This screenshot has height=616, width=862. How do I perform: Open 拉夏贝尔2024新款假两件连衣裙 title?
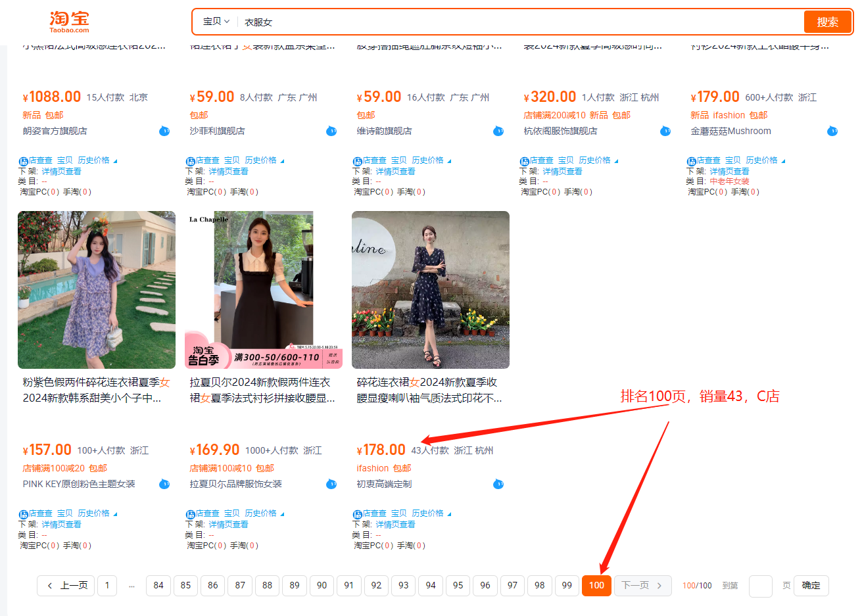point(262,390)
